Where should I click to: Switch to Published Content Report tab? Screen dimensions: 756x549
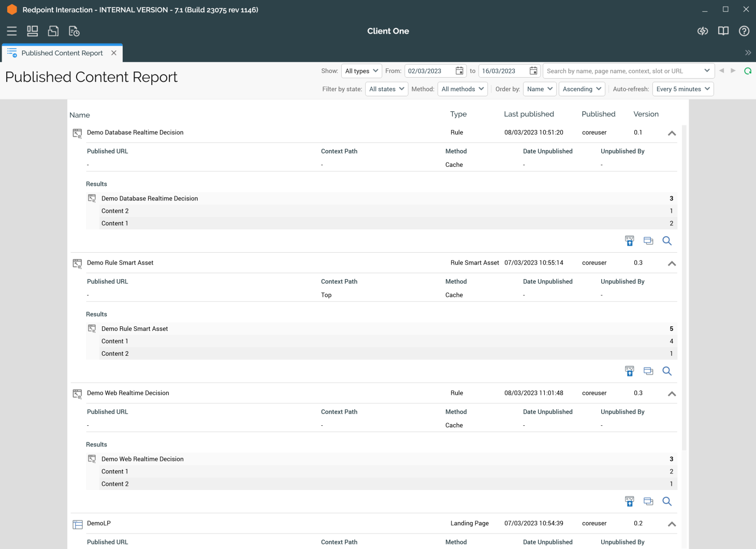[62, 53]
